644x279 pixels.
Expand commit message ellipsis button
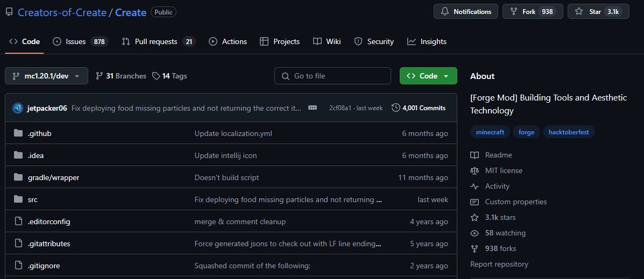point(313,108)
